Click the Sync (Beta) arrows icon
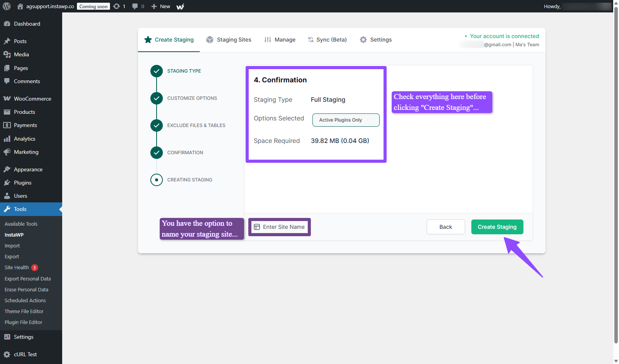 coord(311,40)
